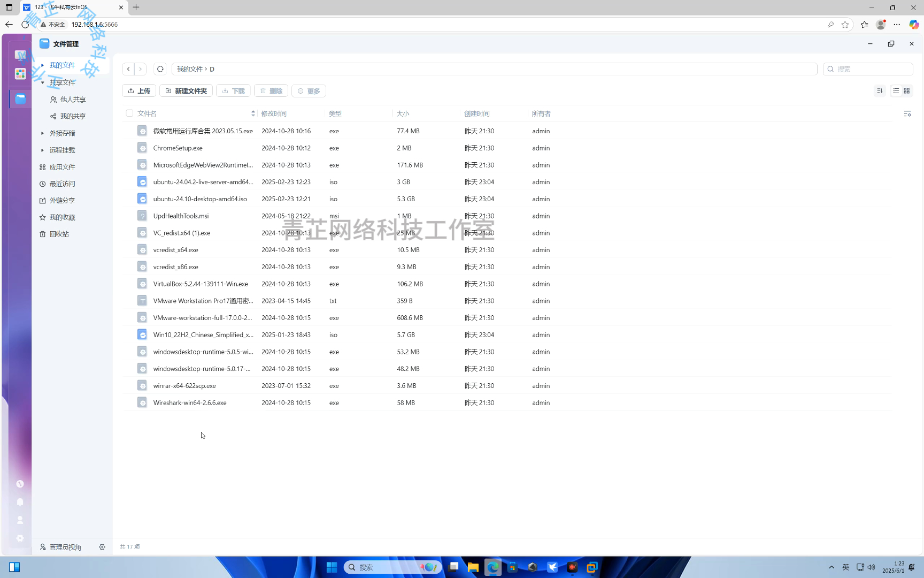Open 外链分享 in the sidebar
Viewport: 924px width, 578px height.
click(x=62, y=201)
